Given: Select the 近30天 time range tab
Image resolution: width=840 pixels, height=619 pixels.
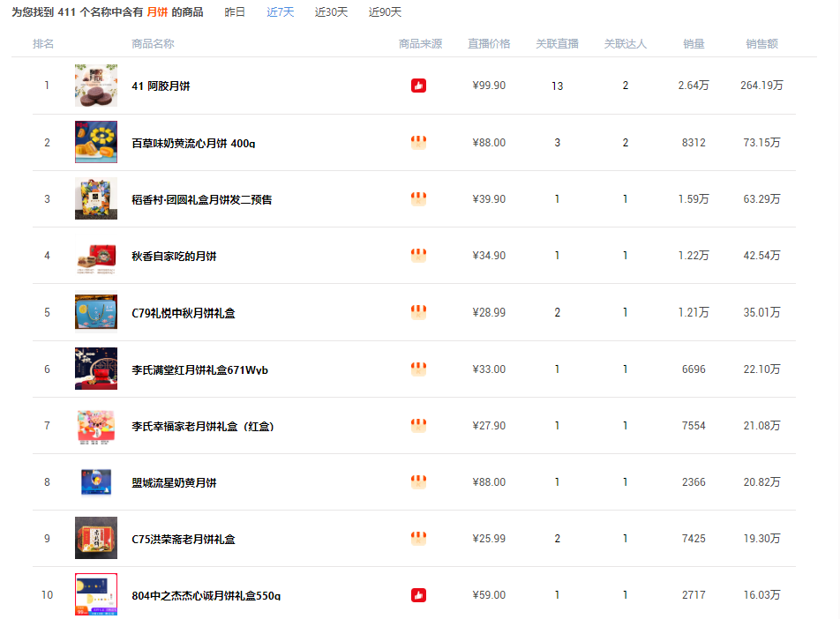Looking at the screenshot, I should pos(331,11).
